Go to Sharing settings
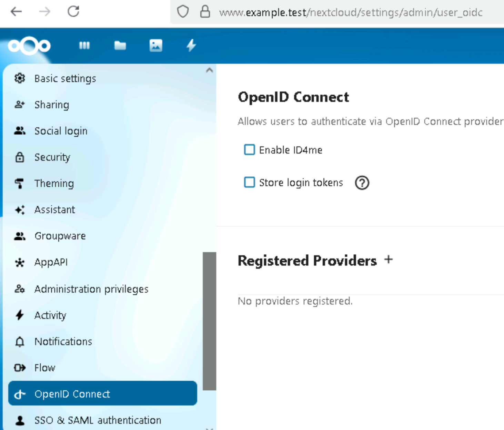 tap(102, 105)
